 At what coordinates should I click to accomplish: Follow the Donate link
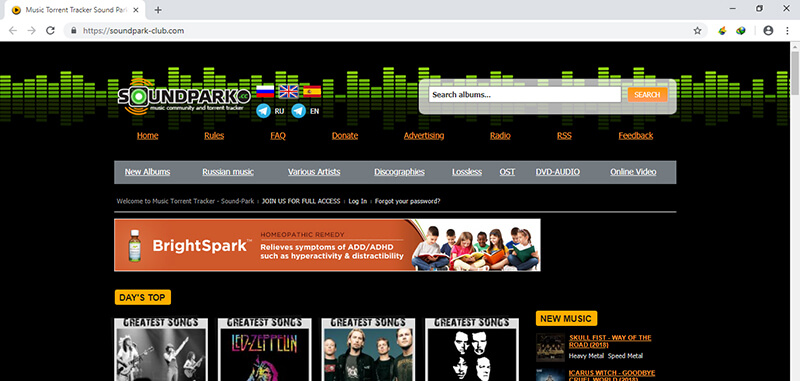point(345,136)
